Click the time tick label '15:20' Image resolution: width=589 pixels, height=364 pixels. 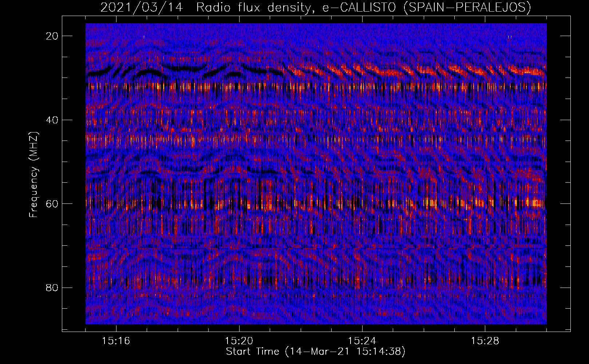239,341
